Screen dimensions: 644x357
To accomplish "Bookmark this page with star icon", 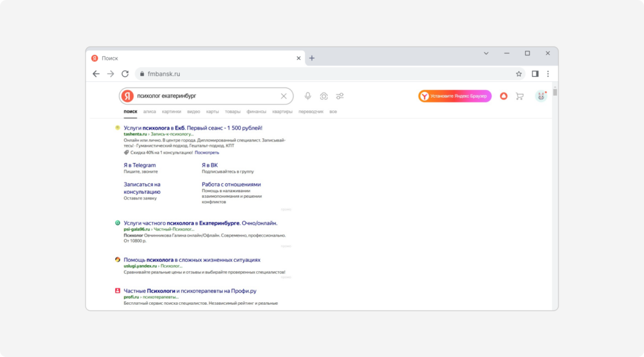I will tap(519, 74).
